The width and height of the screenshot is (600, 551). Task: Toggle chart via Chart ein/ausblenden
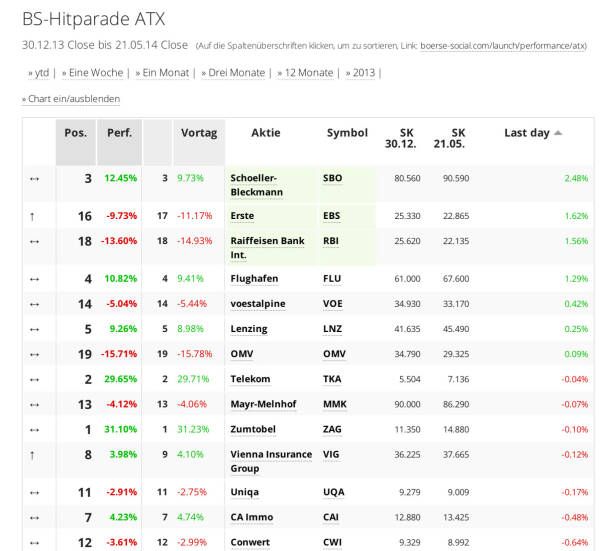(x=71, y=99)
